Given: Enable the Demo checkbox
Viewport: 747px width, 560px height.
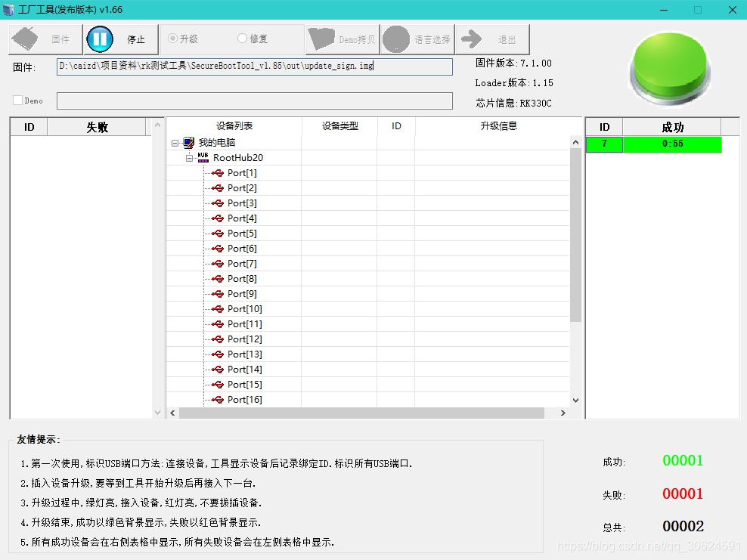Looking at the screenshot, I should [17, 100].
